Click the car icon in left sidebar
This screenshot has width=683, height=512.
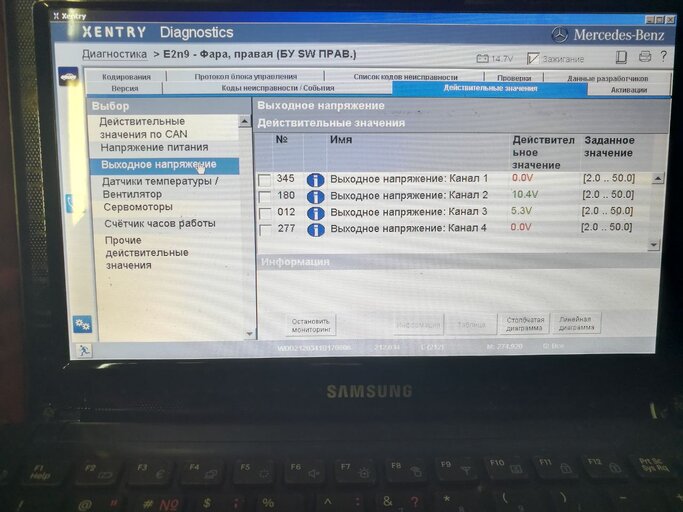tap(68, 76)
